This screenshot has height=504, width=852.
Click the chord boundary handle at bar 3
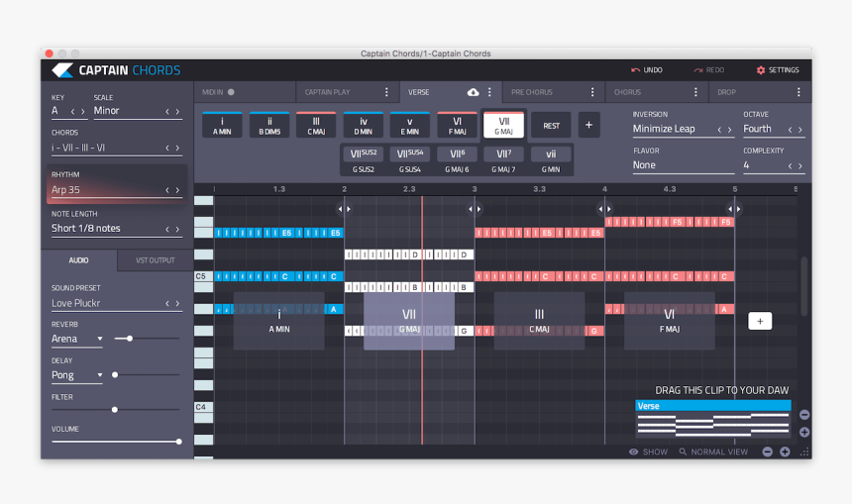pyautogui.click(x=475, y=209)
